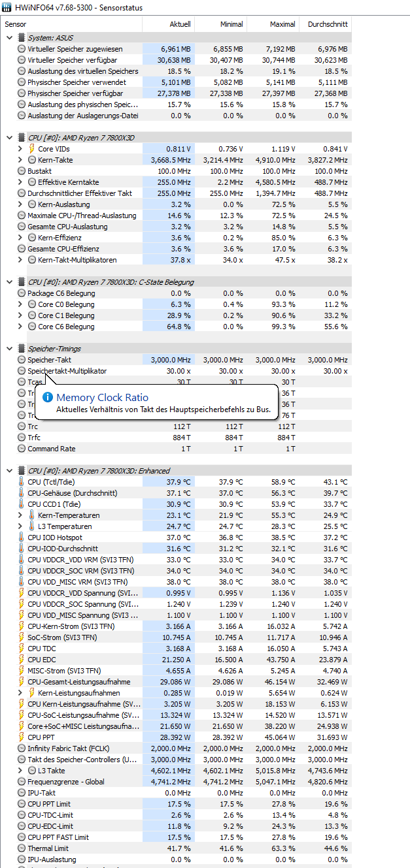Click the chip icon beside Speicher-Timings header
Image resolution: width=410 pixels, height=868 pixels.
pos(22,349)
